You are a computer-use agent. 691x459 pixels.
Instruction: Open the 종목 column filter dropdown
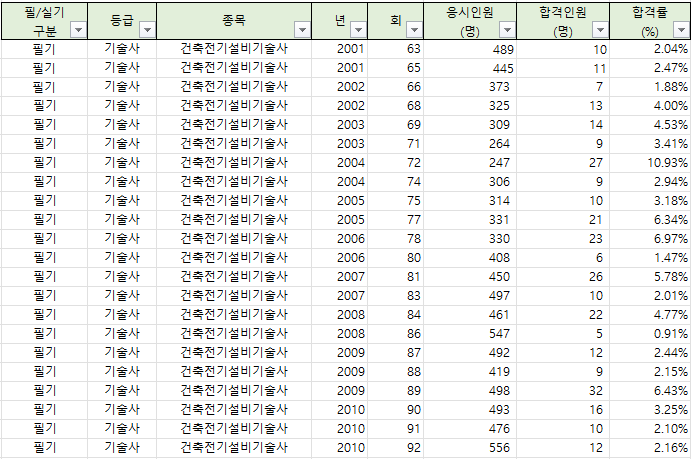point(302,30)
